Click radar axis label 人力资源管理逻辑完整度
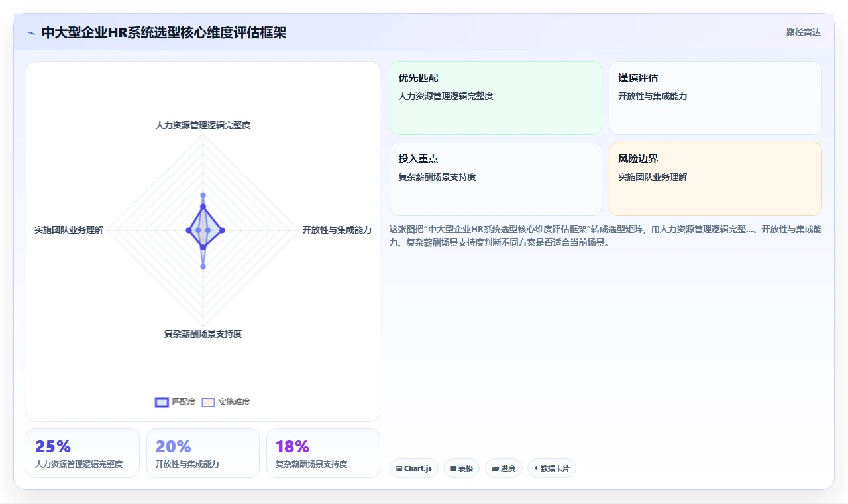 click(x=203, y=125)
